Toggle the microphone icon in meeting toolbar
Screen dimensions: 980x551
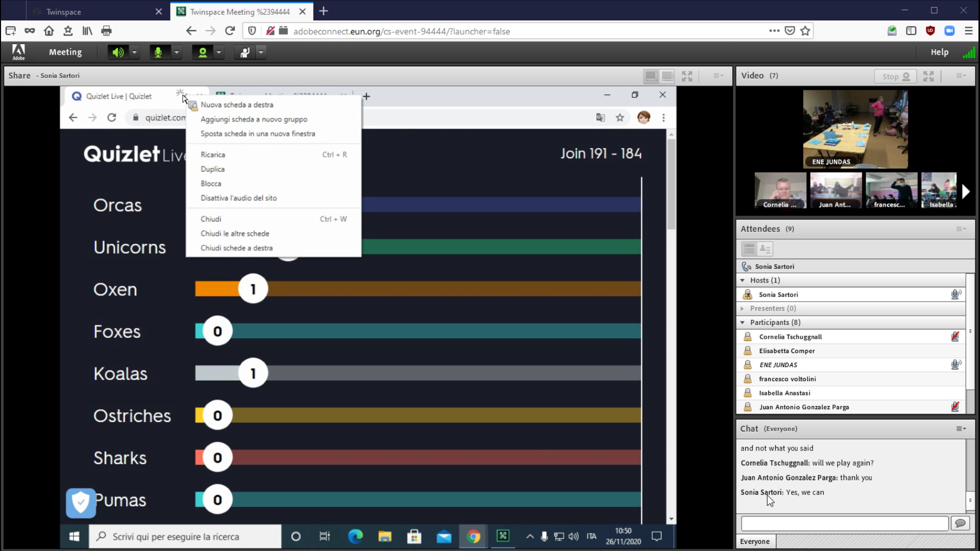[159, 52]
